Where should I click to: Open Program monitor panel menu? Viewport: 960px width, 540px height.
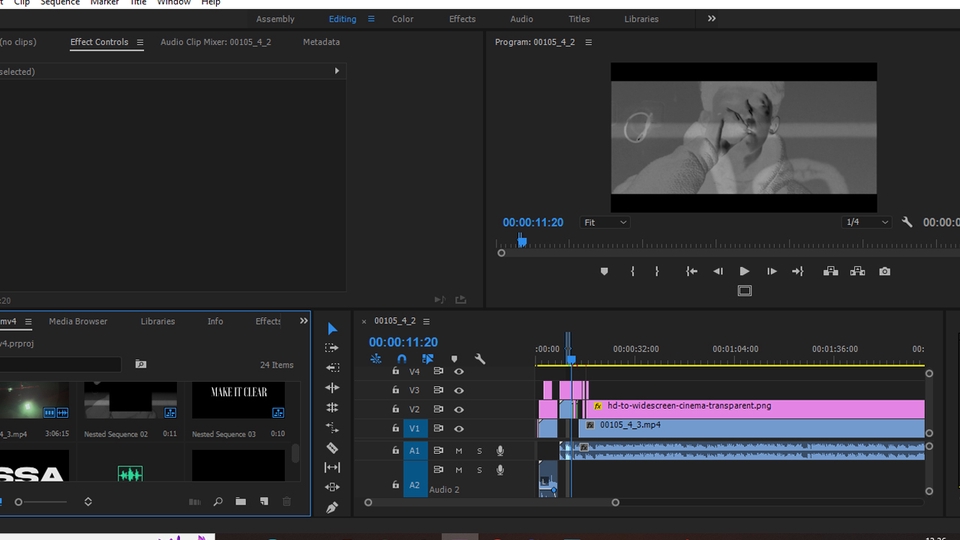(x=588, y=42)
